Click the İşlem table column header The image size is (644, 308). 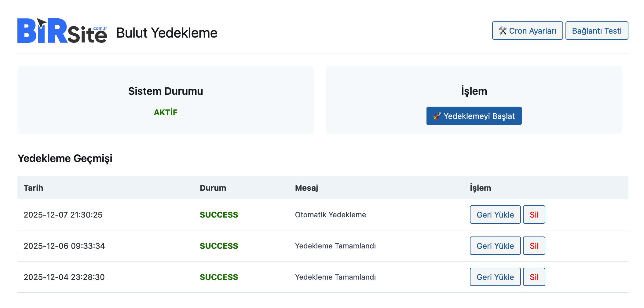[480, 188]
